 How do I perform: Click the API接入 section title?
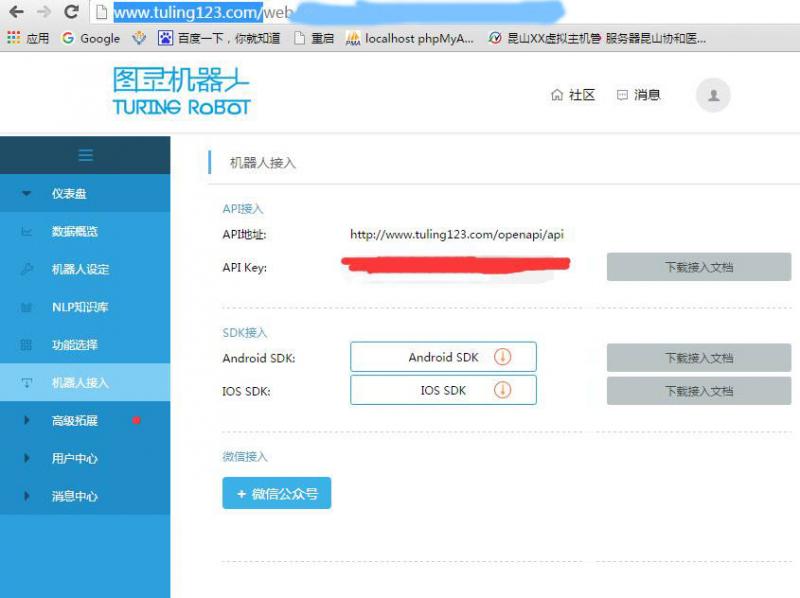(x=243, y=209)
